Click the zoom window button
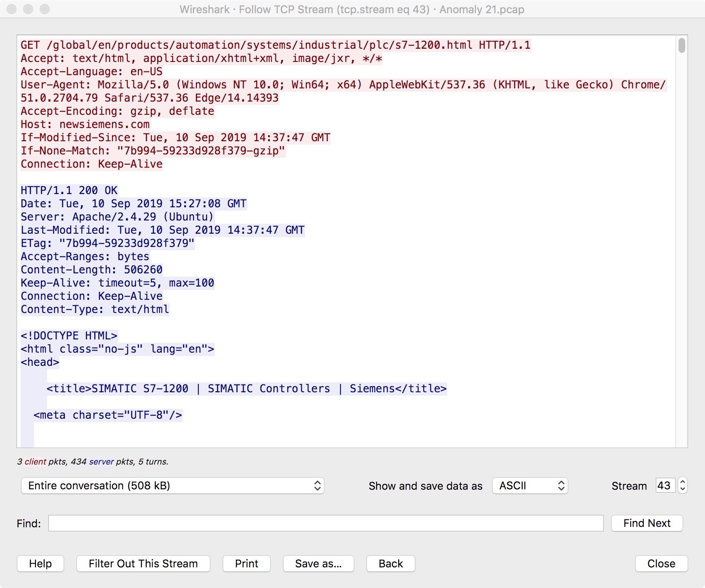This screenshot has height=588, width=705. pyautogui.click(x=45, y=9)
